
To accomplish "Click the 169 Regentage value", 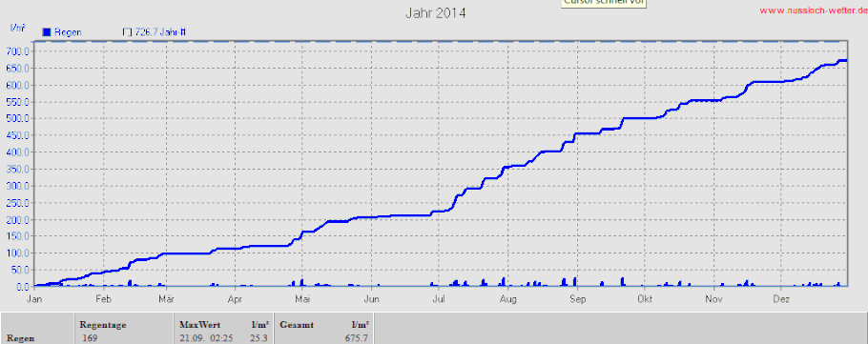I will (x=90, y=337).
